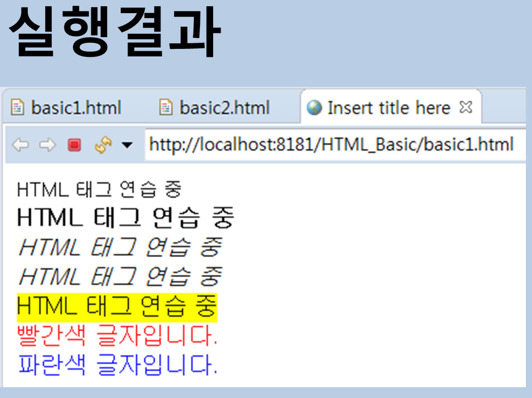Close the Insert title here tab
532x398 pixels.
tap(466, 107)
